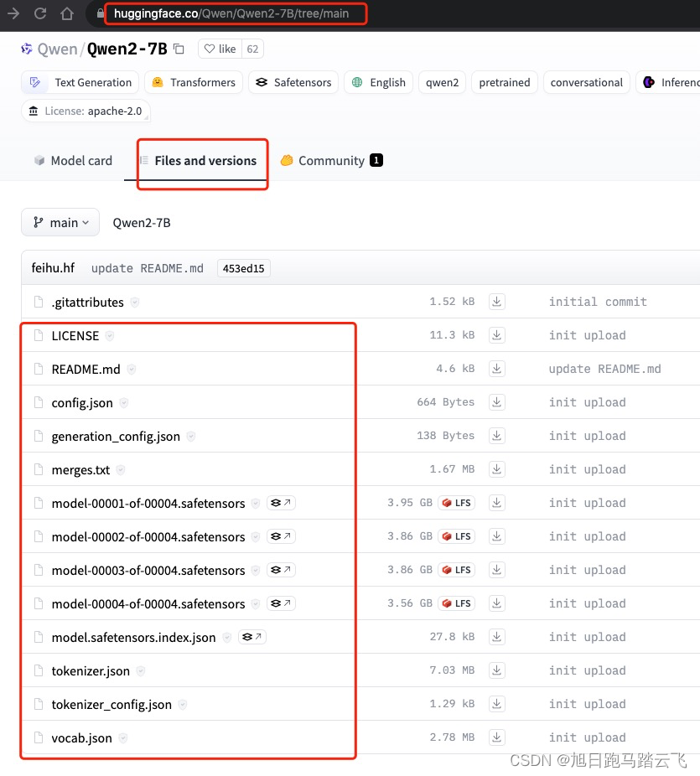Download merges.txt via its download icon
This screenshot has height=776, width=700.
click(497, 469)
